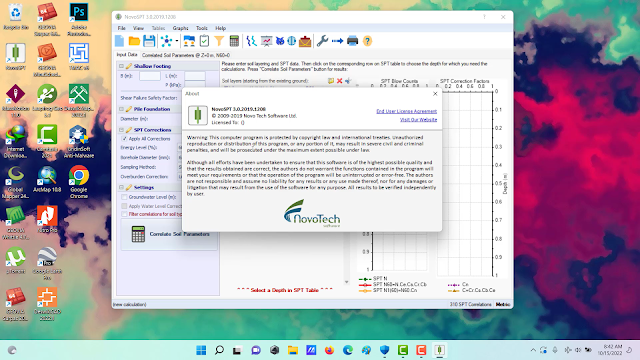Open End User License Agreement link
The width and height of the screenshot is (640, 360).
click(407, 111)
